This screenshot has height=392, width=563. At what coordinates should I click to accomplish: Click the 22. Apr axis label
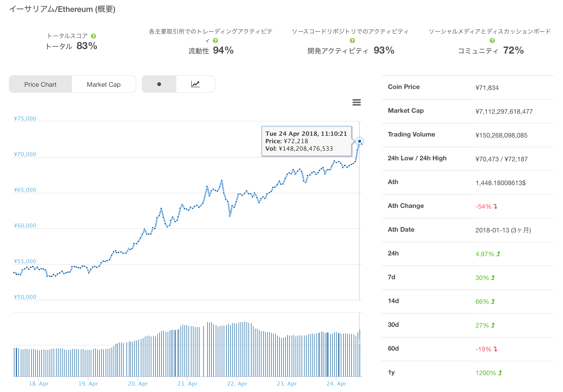237,384
